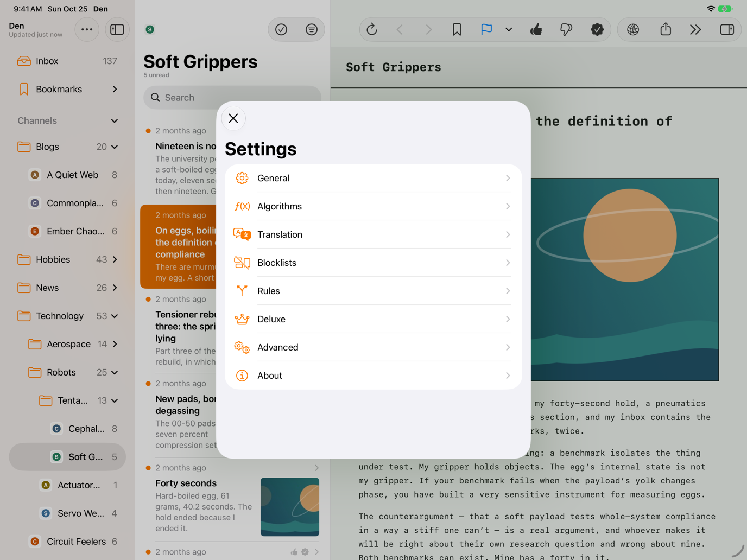Collapse the Robots folder
The height and width of the screenshot is (560, 747).
tap(115, 372)
